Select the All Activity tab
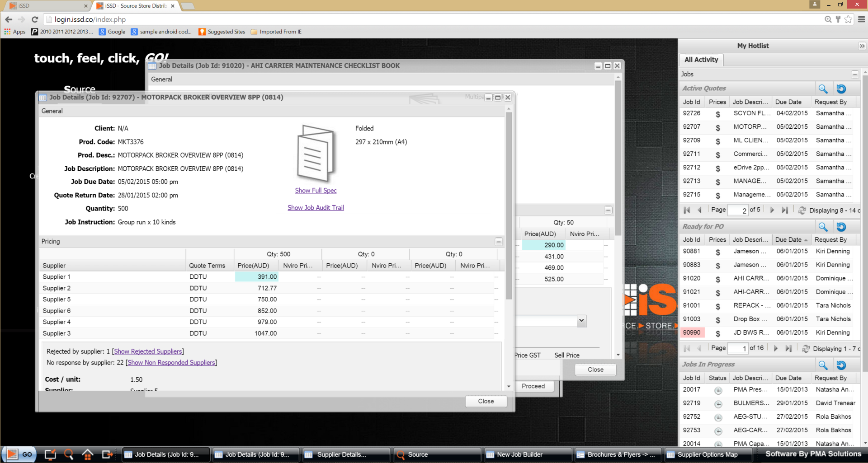The height and width of the screenshot is (463, 868). point(701,60)
